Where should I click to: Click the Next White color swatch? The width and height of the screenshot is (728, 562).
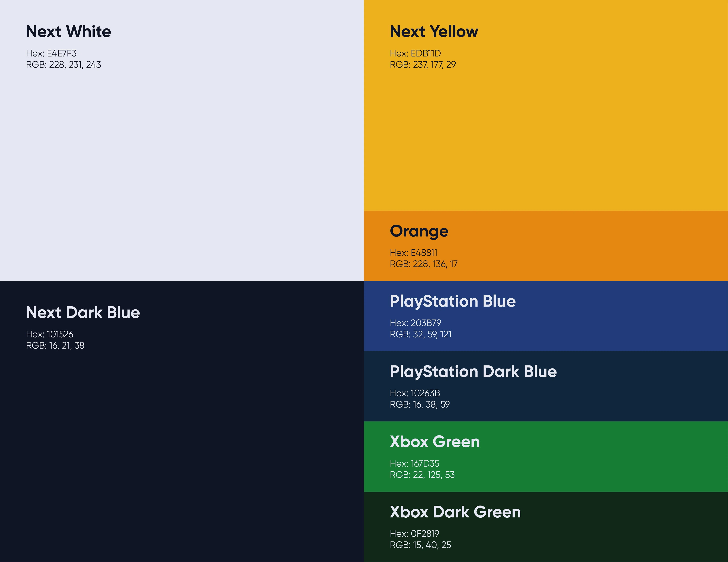click(x=182, y=140)
